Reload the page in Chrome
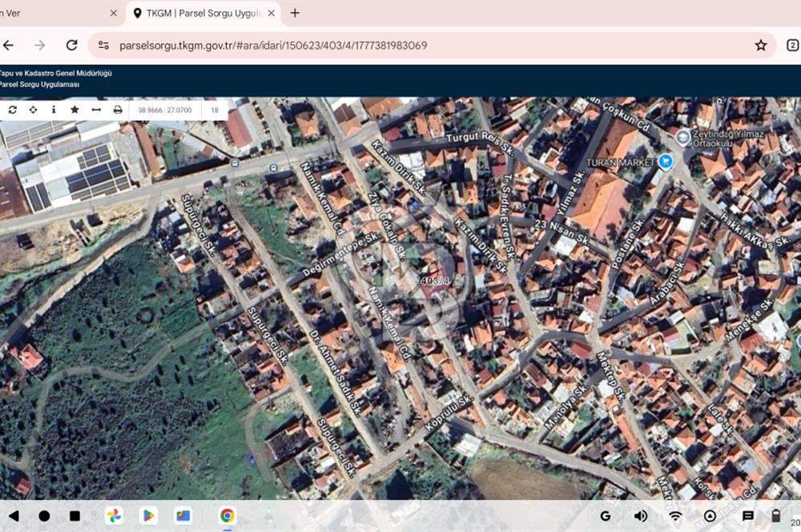 71,46
